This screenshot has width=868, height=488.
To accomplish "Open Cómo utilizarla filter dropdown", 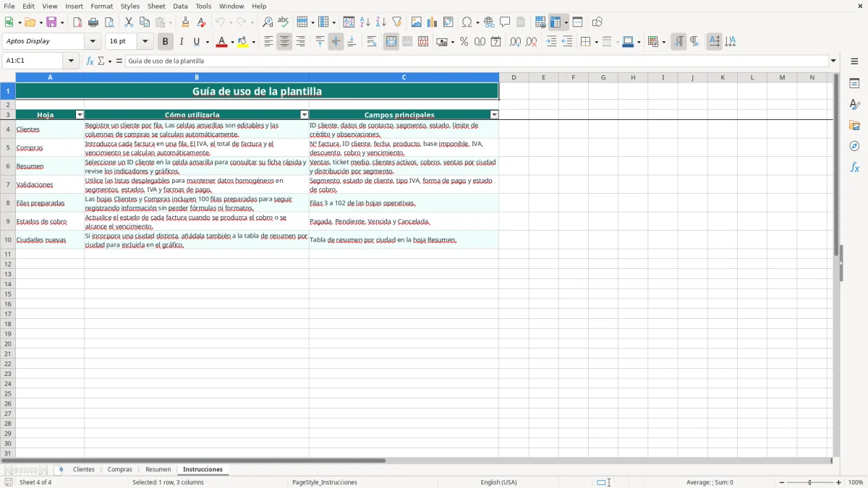I will tap(305, 115).
